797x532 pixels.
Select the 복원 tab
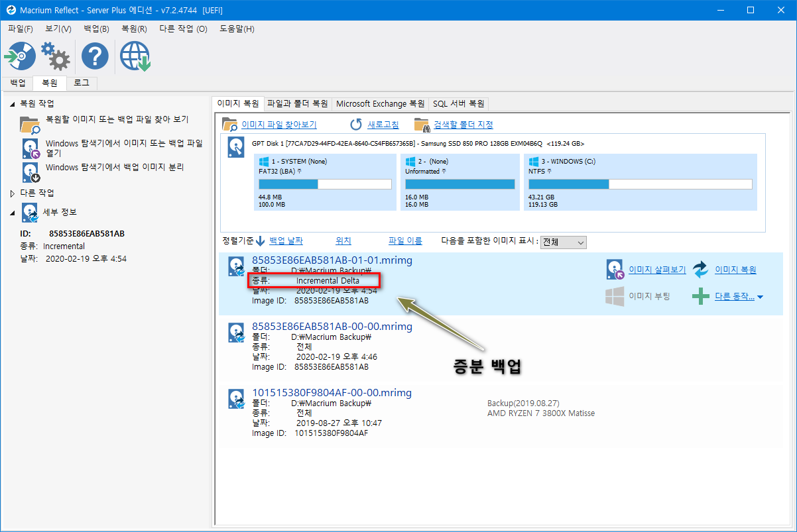pos(50,83)
